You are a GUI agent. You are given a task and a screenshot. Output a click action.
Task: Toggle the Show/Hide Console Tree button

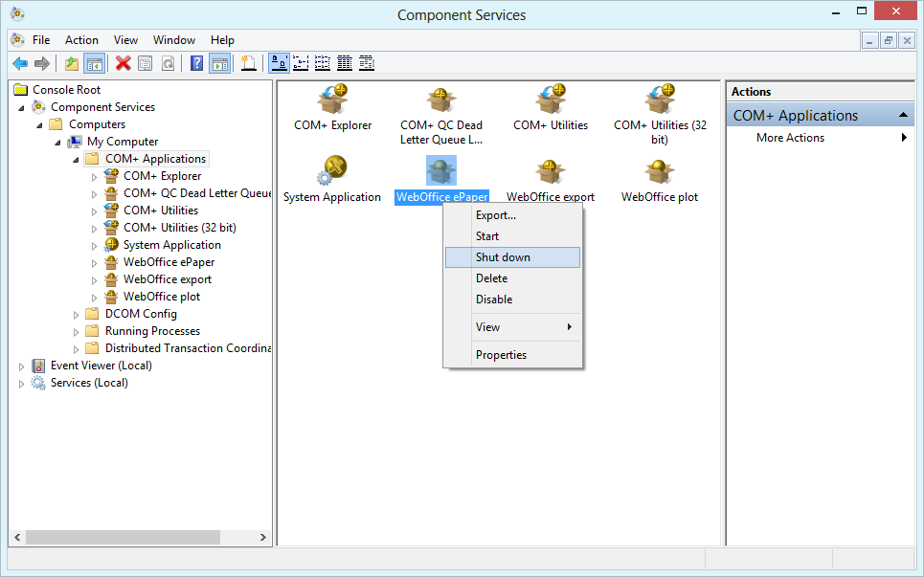click(94, 63)
